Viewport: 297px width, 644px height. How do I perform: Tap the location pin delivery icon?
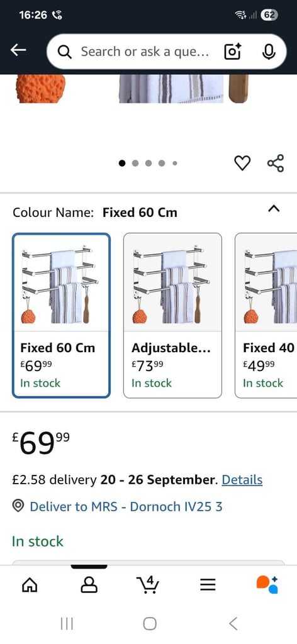click(x=18, y=506)
